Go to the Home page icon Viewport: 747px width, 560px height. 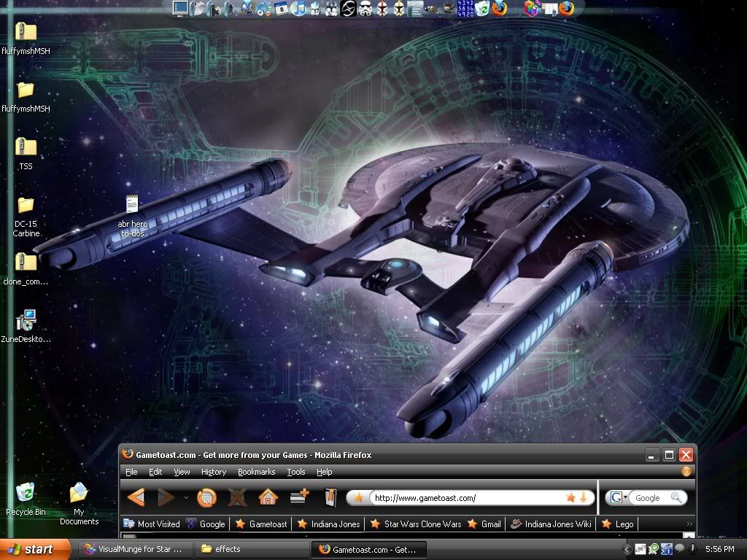[x=268, y=497]
